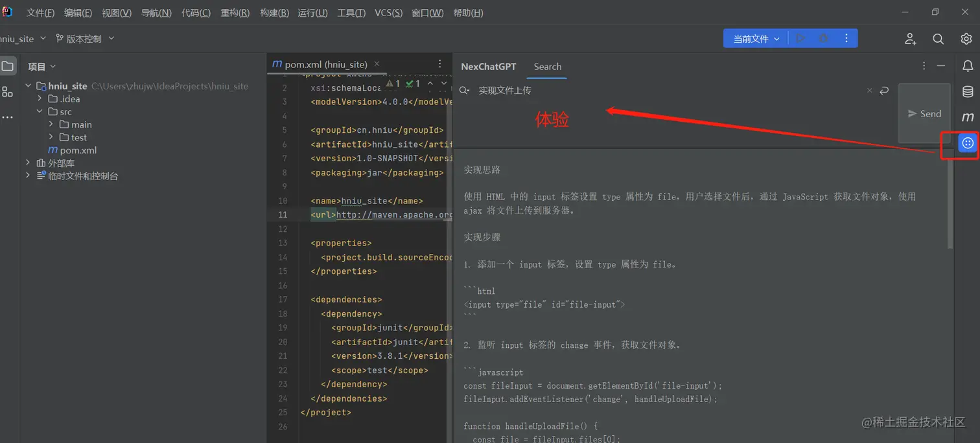Open Search Everywhere magnifier icon
The width and height of the screenshot is (980, 443).
(938, 39)
